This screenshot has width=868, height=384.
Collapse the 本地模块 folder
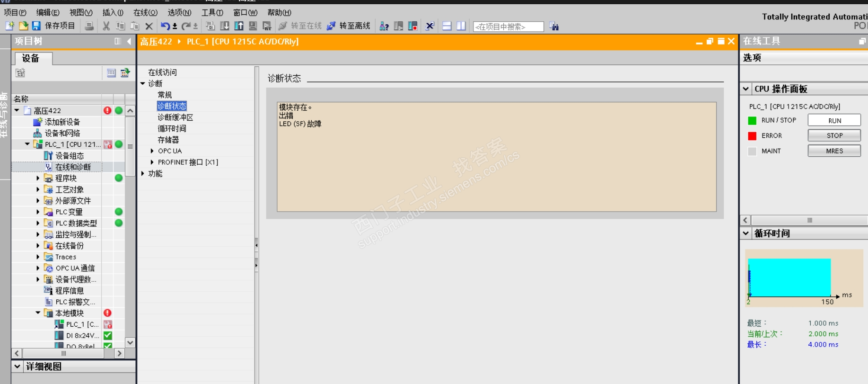click(38, 313)
